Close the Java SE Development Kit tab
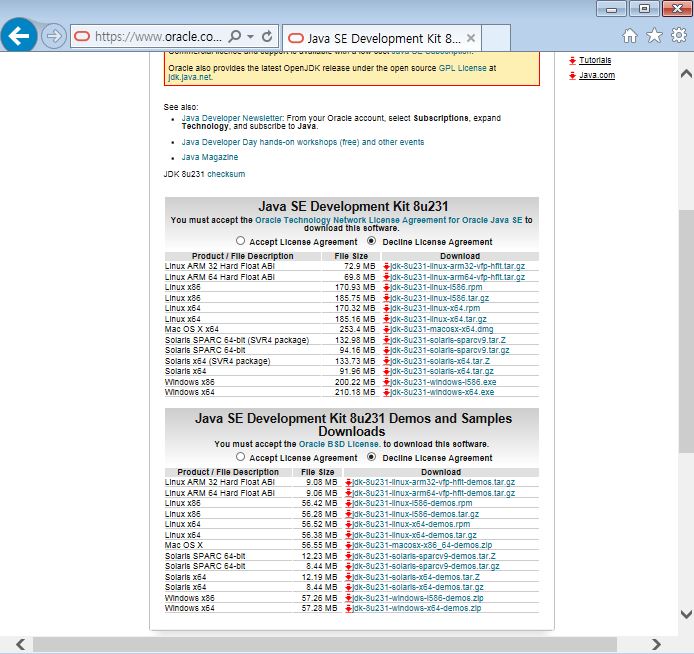This screenshot has height=654, width=694. (x=471, y=38)
